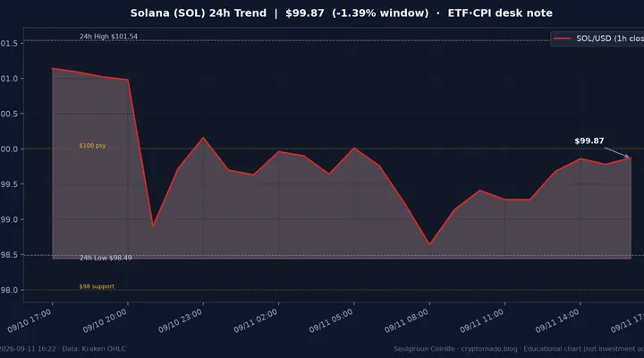Click the '$98 support' label

point(97,286)
